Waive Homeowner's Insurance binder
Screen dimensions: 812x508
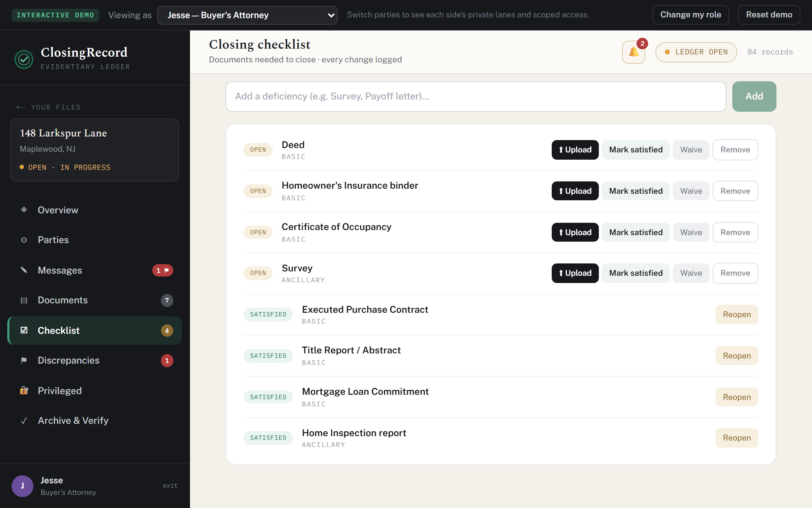[691, 191]
